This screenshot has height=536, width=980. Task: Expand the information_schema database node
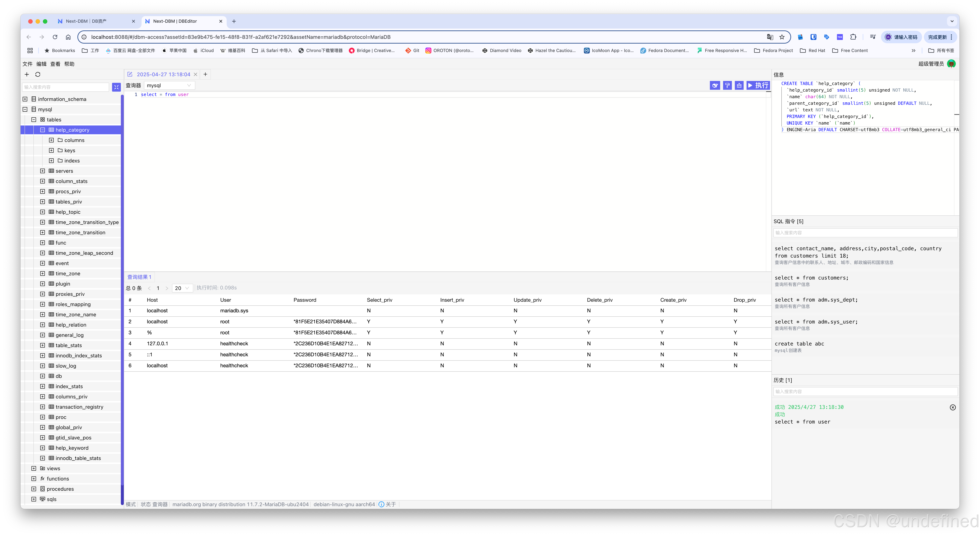pyautogui.click(x=25, y=99)
